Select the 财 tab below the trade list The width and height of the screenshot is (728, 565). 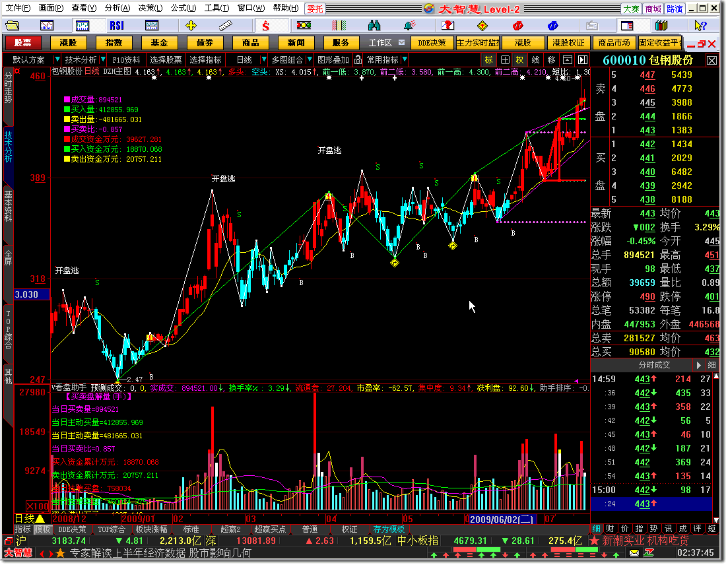pyautogui.click(x=610, y=529)
